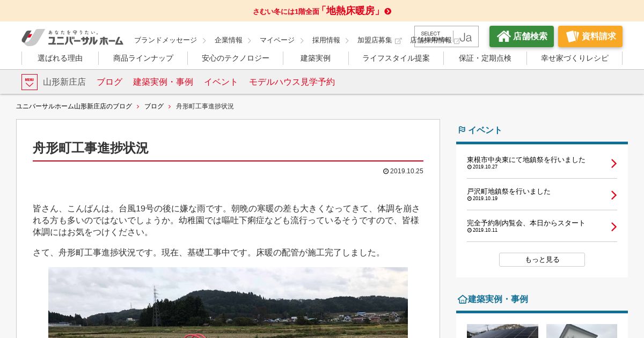
Task: Open ブランドメッセージ link
Action: pyautogui.click(x=165, y=40)
